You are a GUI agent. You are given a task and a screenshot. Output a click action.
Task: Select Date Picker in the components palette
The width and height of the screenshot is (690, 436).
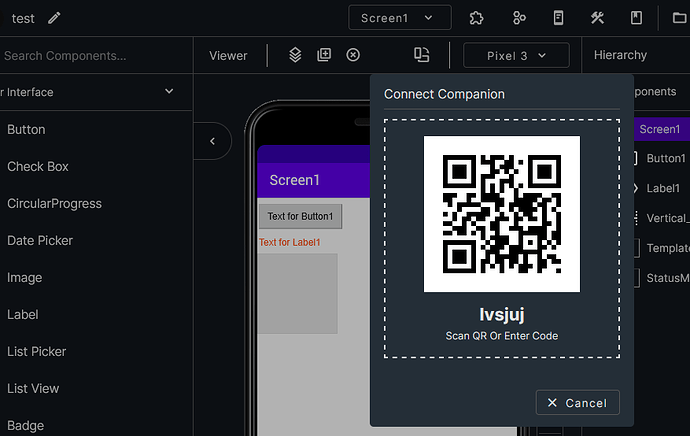coord(40,241)
